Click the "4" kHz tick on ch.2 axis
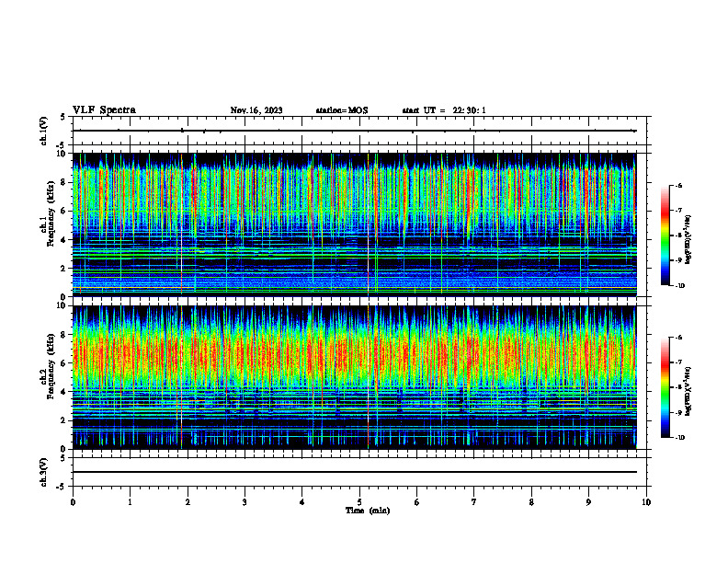 [x=64, y=392]
